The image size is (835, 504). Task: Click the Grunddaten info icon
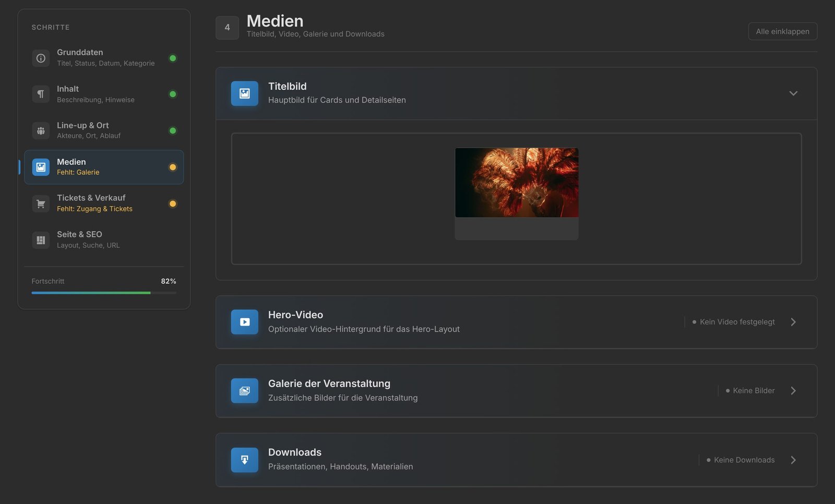tap(41, 58)
